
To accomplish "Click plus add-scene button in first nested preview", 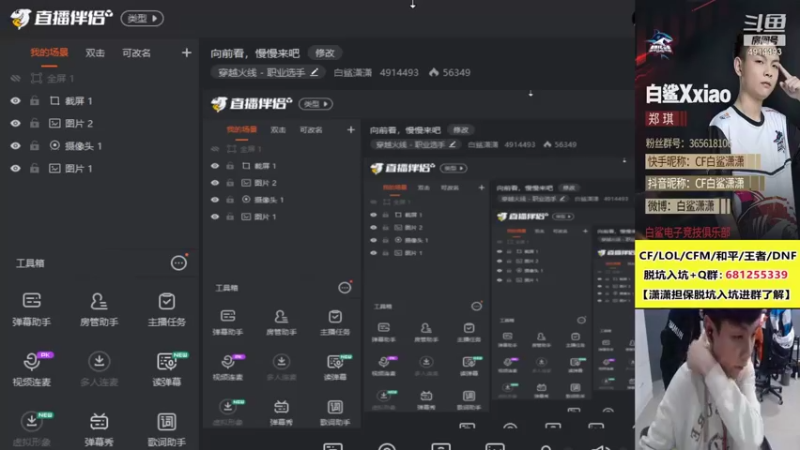I will [x=351, y=130].
